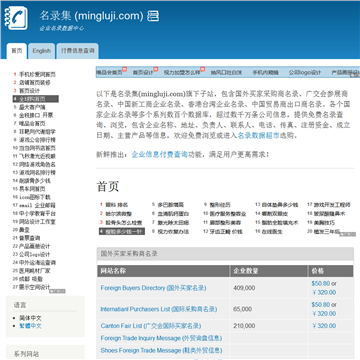Screen dimensions: 360x360
Task: Click 公司logo设计 in the top ad bar
Action: pos(305,72)
